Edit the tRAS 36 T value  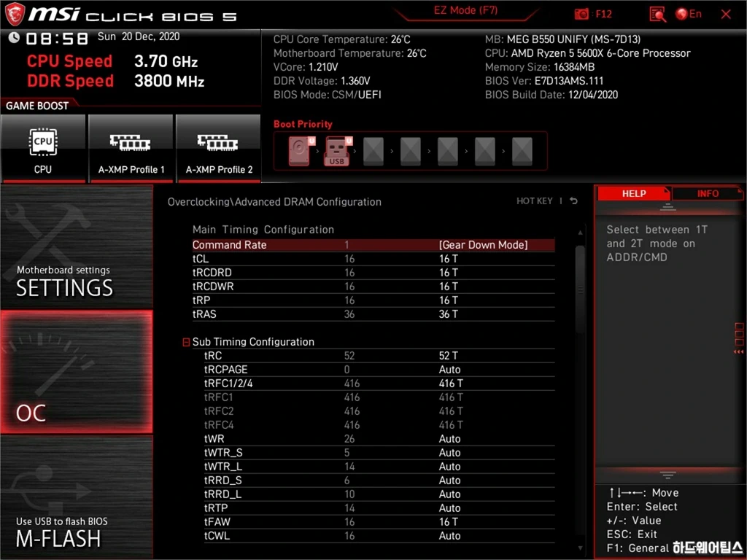pos(449,314)
